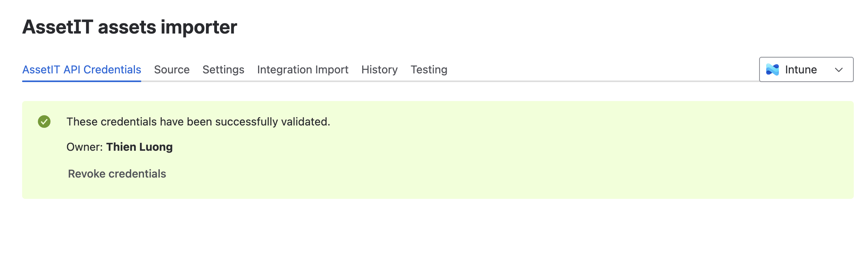The width and height of the screenshot is (868, 277).
Task: Switch to the Source tab
Action: (x=172, y=69)
